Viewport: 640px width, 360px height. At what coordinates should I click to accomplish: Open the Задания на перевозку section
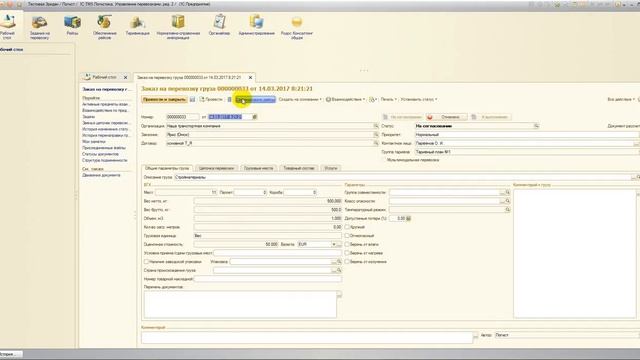(40, 27)
